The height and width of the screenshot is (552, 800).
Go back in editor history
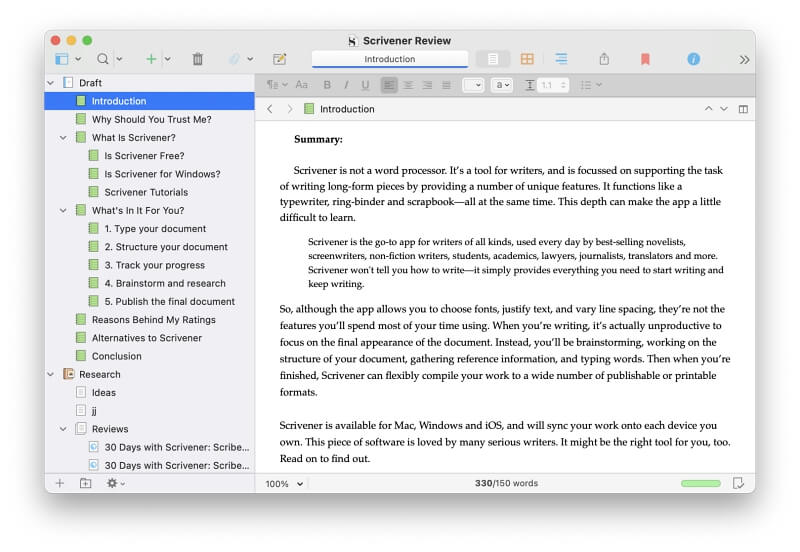tap(270, 109)
